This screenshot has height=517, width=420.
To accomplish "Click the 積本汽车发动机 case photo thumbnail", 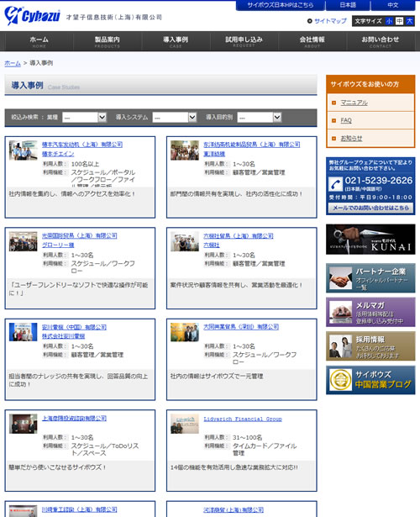I will 23,150.
